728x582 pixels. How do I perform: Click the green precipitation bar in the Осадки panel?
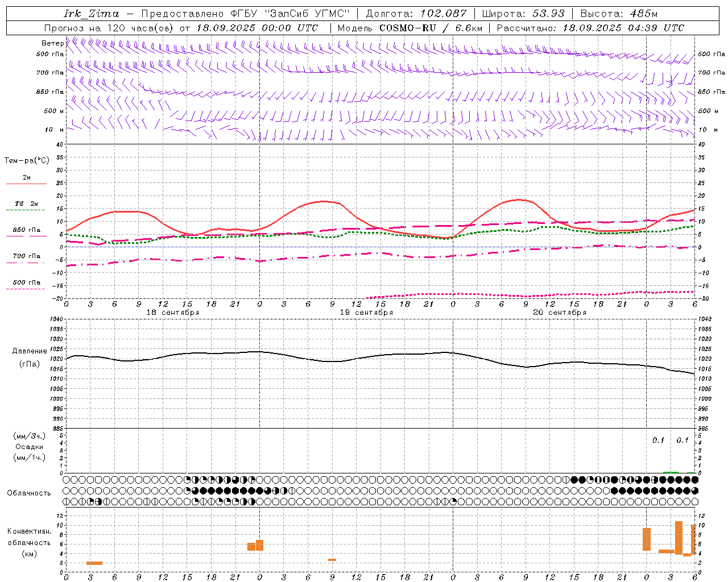[x=671, y=472]
